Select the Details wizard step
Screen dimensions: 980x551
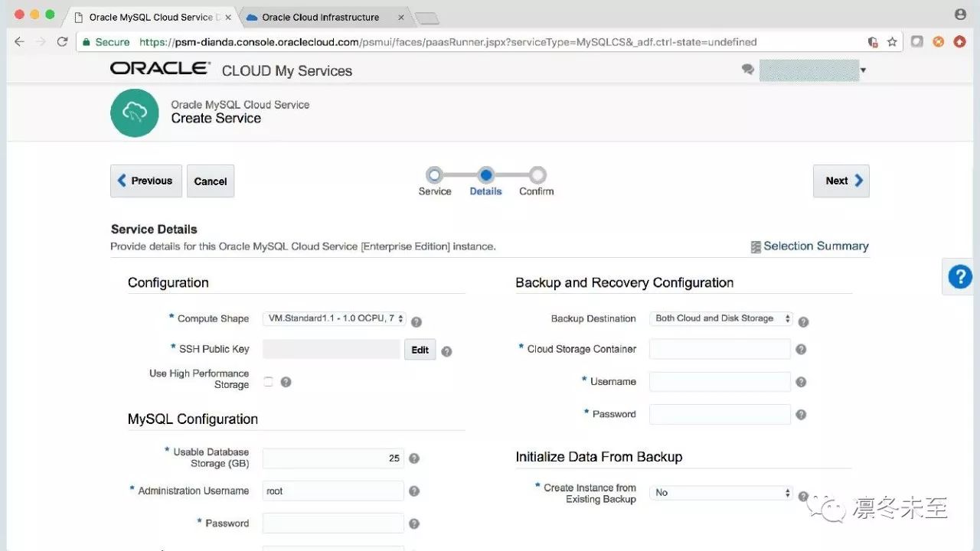pos(485,181)
